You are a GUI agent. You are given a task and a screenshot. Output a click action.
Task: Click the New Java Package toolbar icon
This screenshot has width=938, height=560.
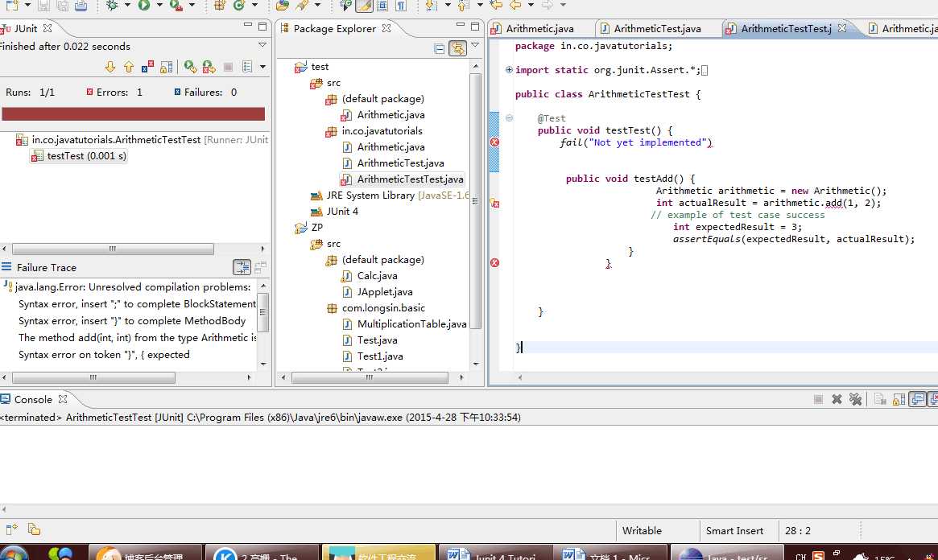(220, 6)
